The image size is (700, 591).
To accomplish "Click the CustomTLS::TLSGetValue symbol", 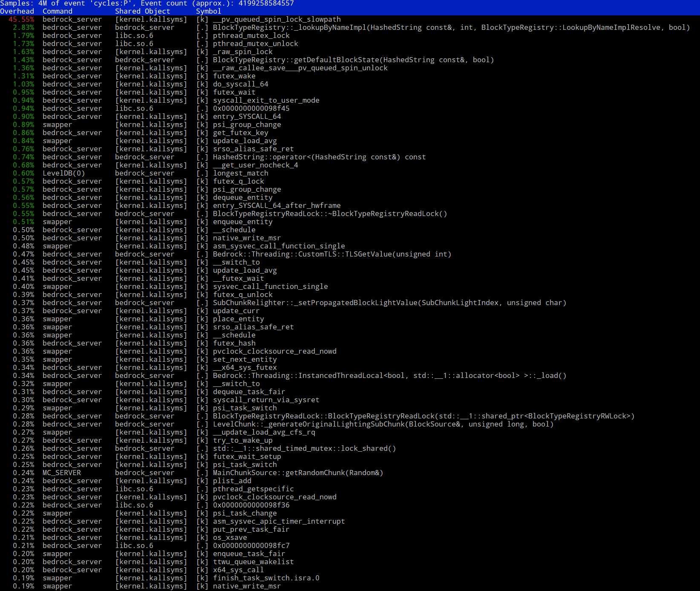I will pyautogui.click(x=332, y=254).
